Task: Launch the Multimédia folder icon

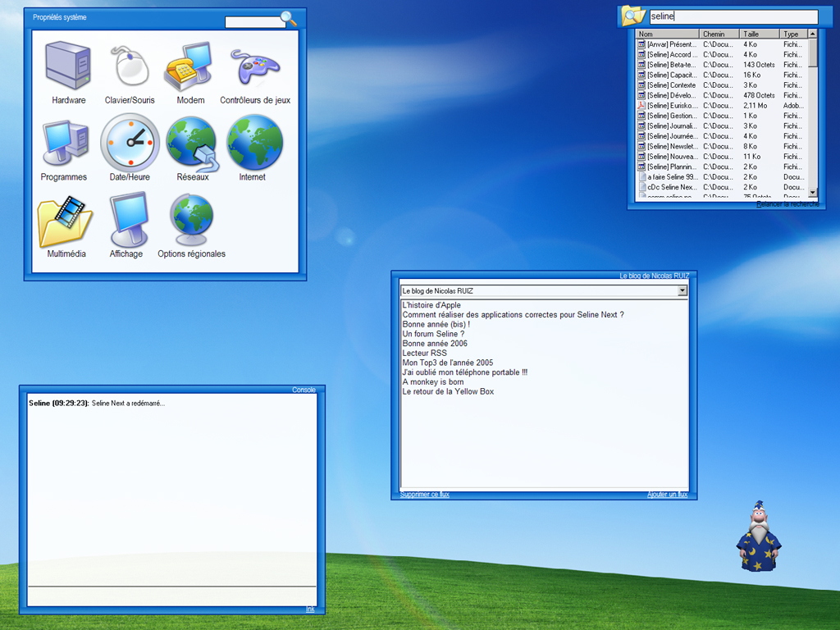Action: [x=66, y=221]
